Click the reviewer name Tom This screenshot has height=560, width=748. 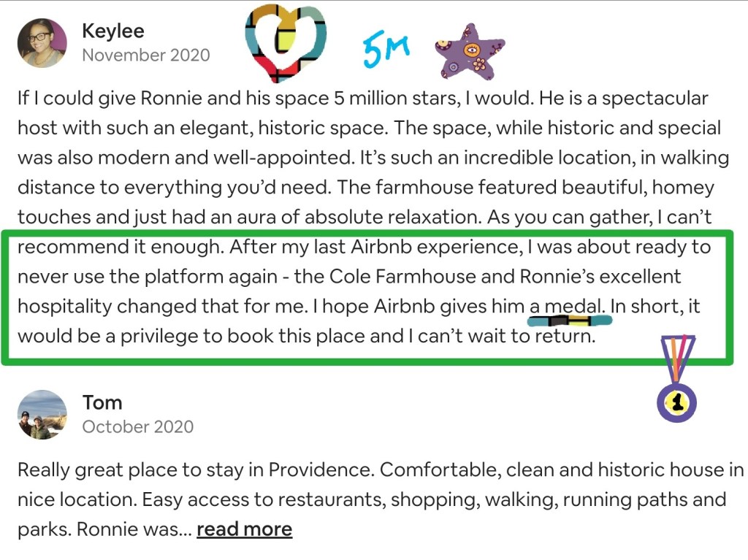(102, 402)
